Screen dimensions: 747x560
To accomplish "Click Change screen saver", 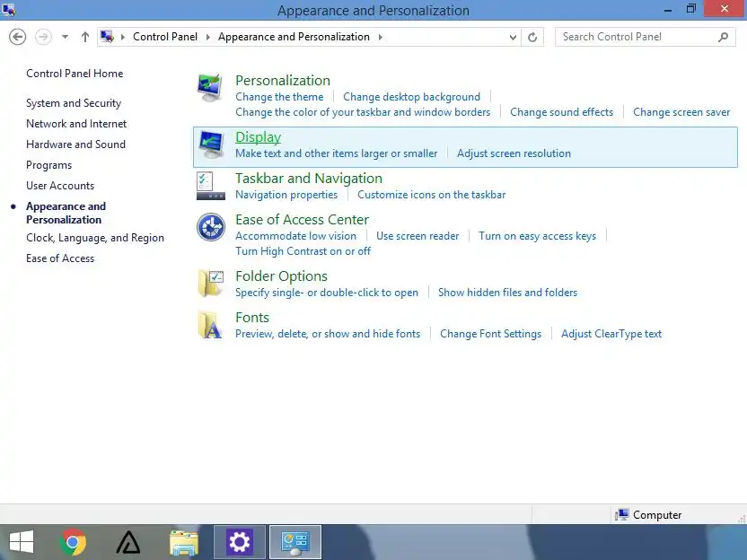I will click(x=681, y=112).
